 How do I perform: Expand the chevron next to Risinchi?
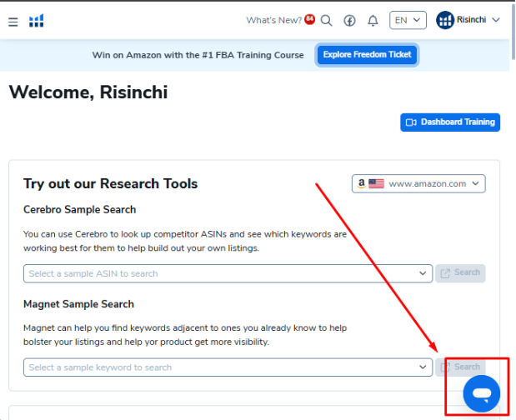497,20
